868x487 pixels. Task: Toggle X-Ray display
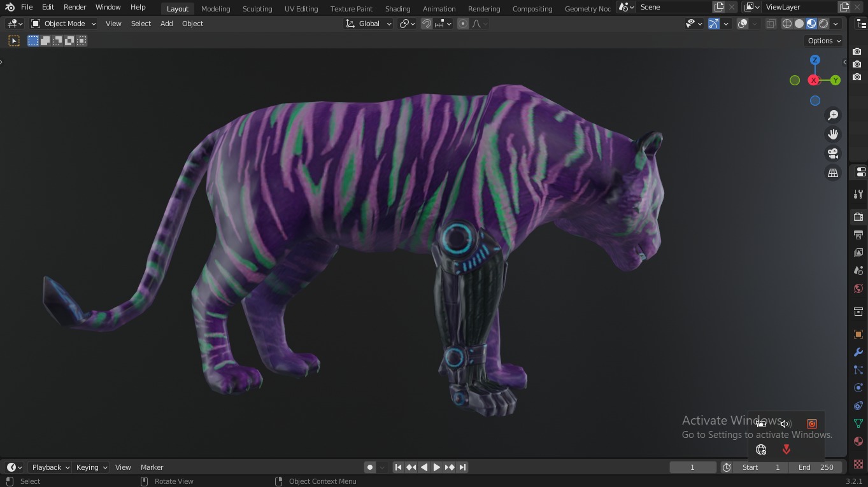(x=771, y=24)
